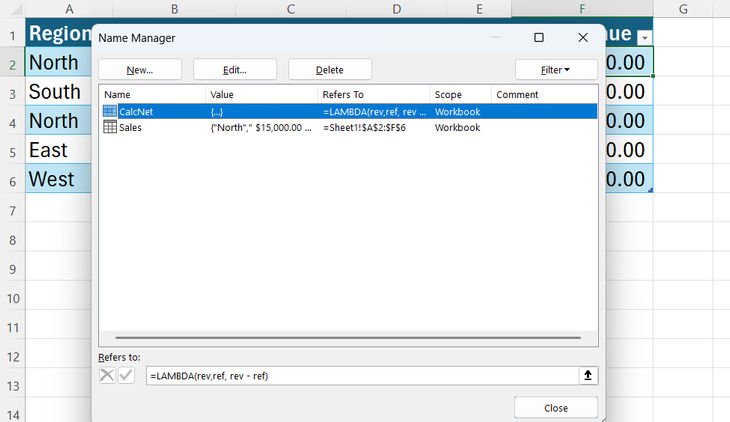Select column E header in the worksheet

click(479, 9)
